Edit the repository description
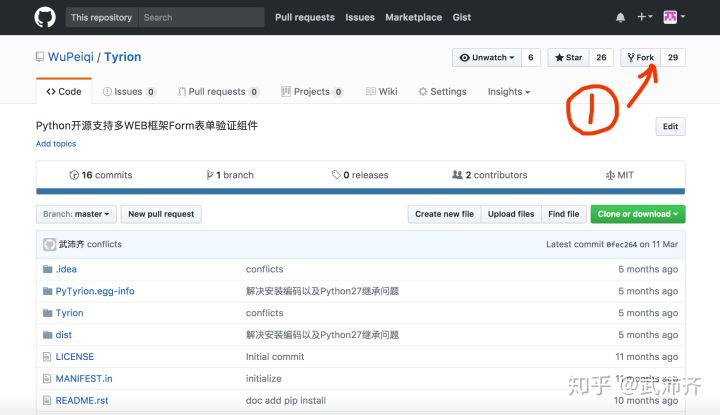 670,126
